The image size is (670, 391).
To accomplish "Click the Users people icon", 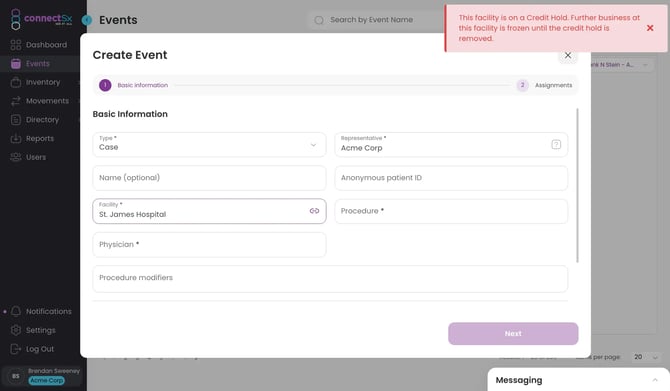I will coord(16,157).
